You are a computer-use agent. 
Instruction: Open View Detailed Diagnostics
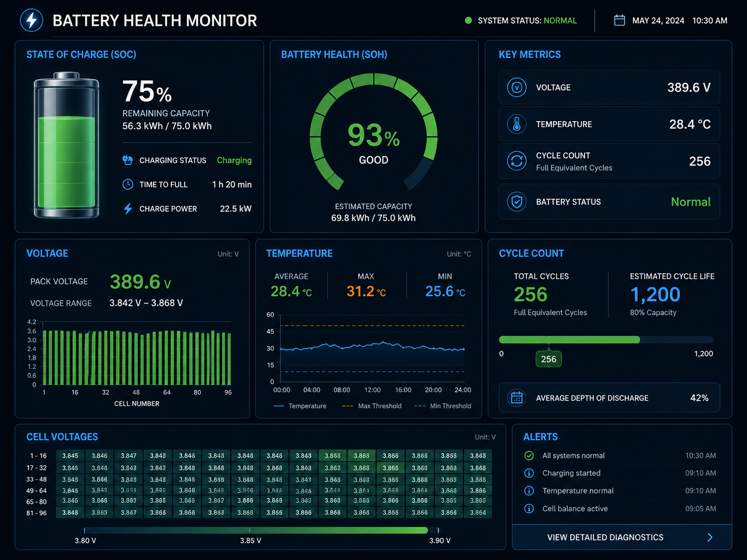[622, 537]
